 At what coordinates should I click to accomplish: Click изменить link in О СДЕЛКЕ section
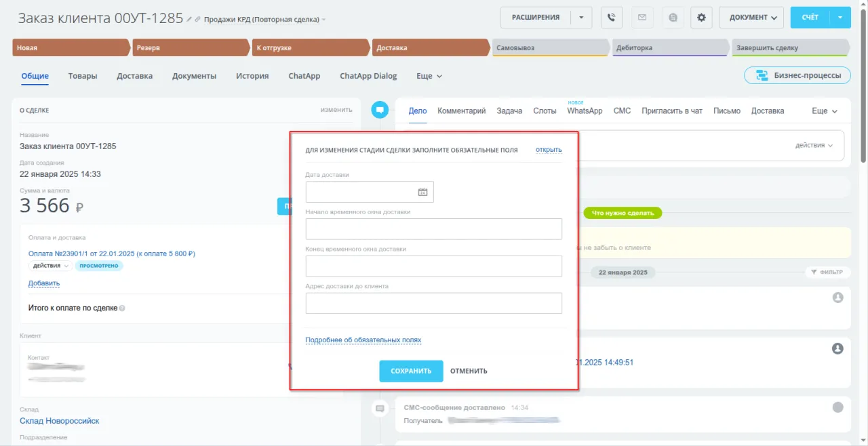(x=336, y=110)
